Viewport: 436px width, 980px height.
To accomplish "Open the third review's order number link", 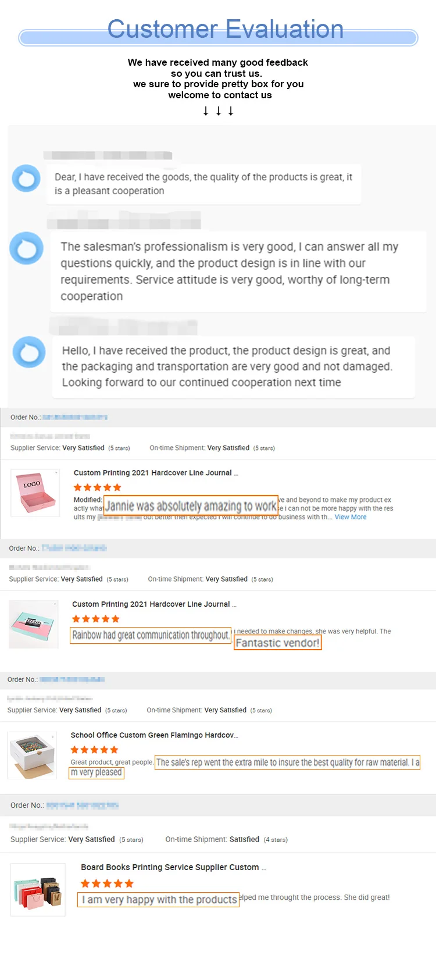I will pos(72,679).
